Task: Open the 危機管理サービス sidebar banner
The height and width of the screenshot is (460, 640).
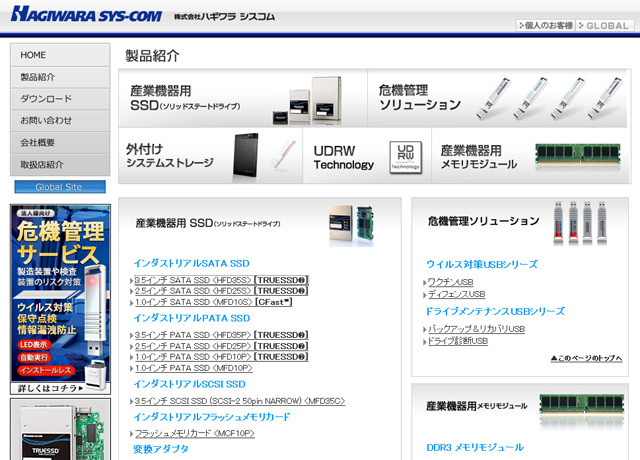Action: pos(60,299)
